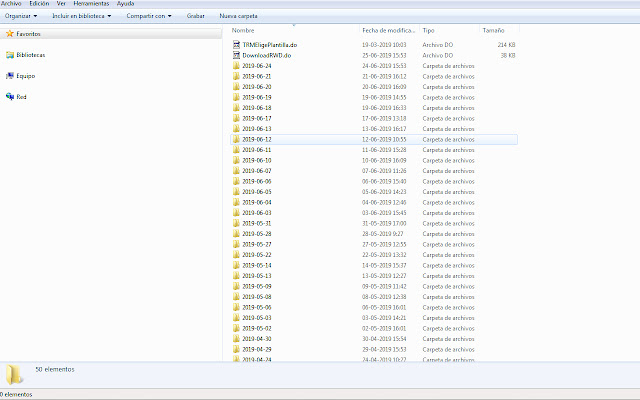Sort by Tamaño column header
The image size is (640, 400).
(x=493, y=31)
